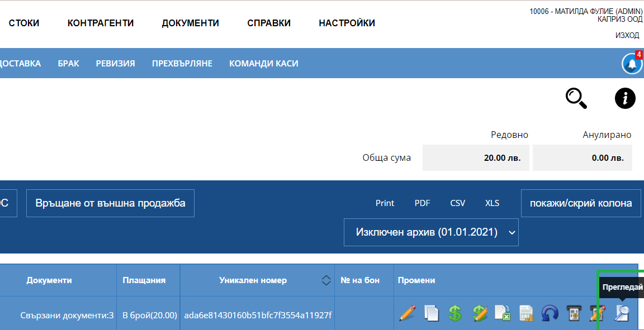Click the dollar with pencil edit-payment icon
The width and height of the screenshot is (644, 330).
(x=479, y=313)
